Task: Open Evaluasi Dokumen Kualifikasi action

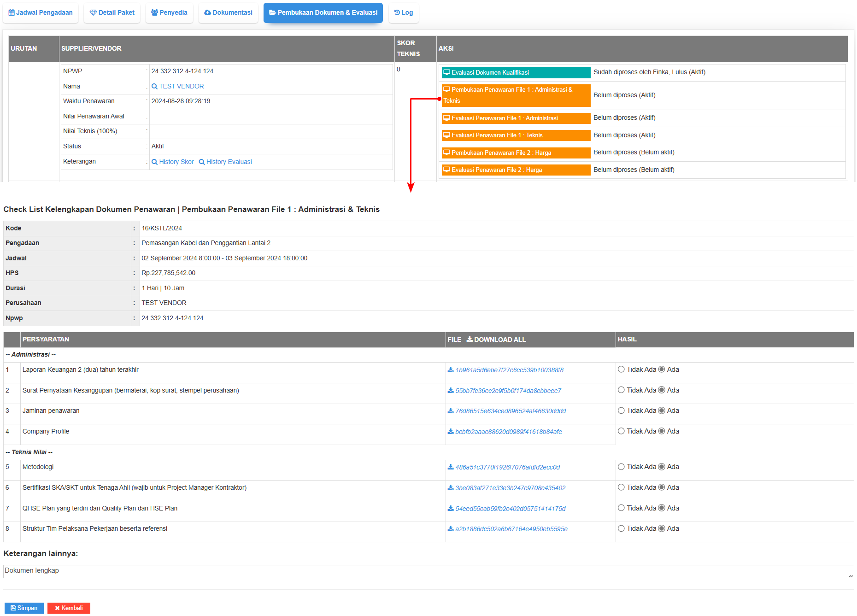Action: tap(516, 73)
